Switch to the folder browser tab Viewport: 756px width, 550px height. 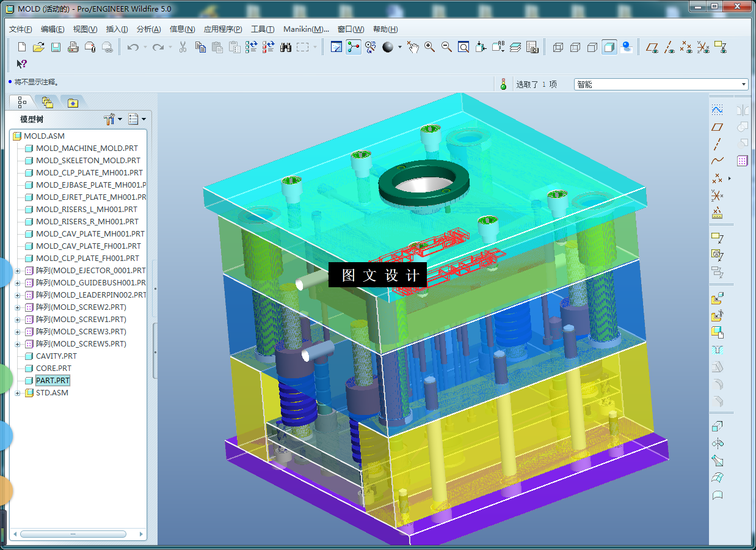point(48,103)
